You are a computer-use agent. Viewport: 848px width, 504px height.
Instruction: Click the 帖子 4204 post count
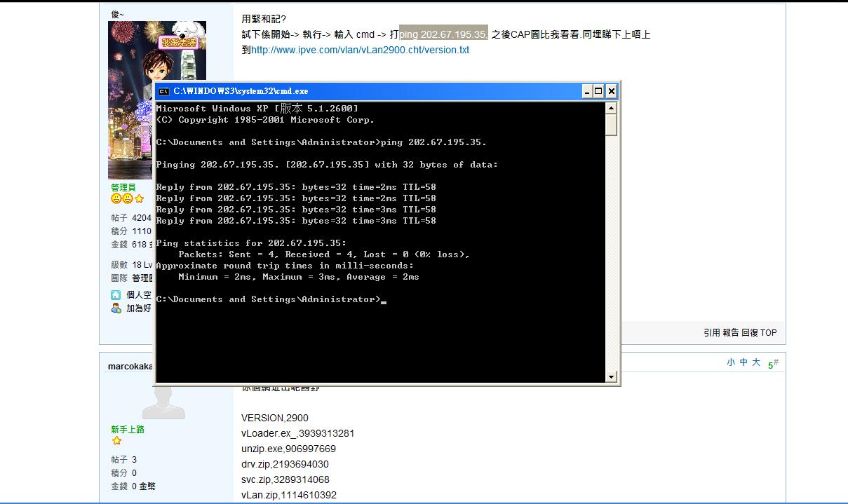(131, 218)
